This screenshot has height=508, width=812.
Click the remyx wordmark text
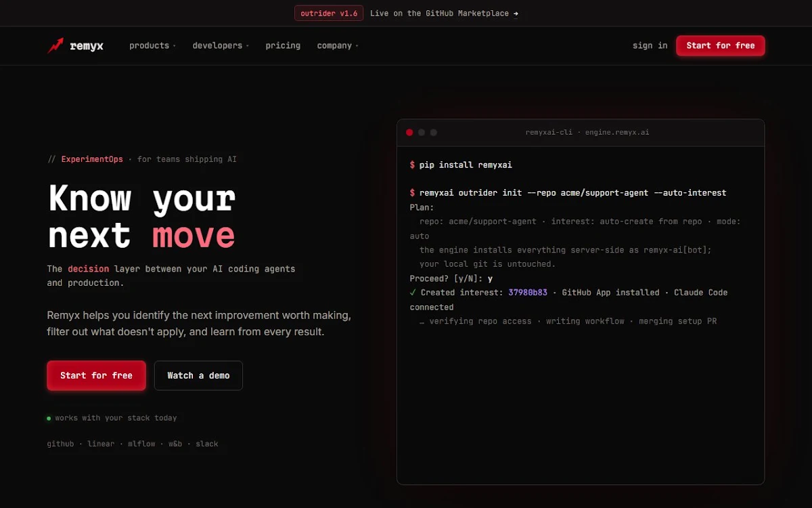pyautogui.click(x=87, y=46)
